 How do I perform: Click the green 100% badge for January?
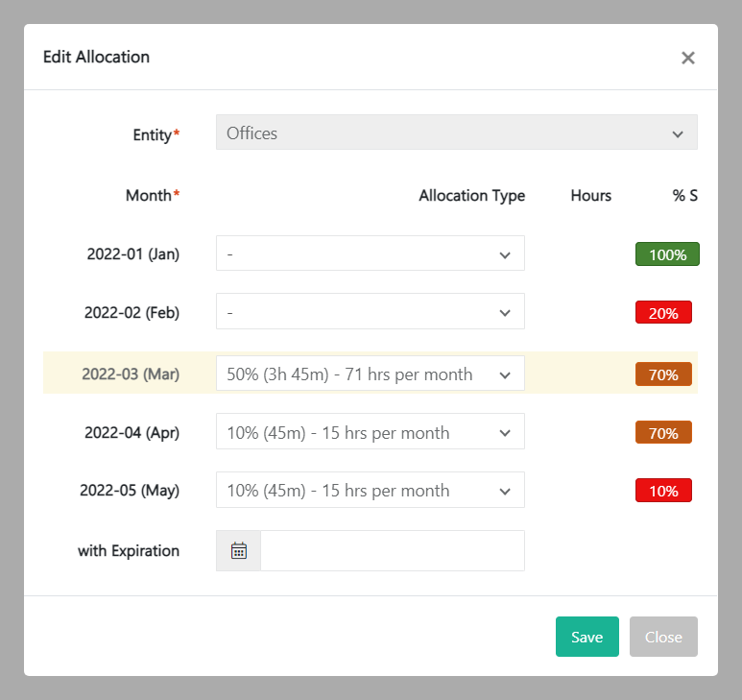point(667,254)
